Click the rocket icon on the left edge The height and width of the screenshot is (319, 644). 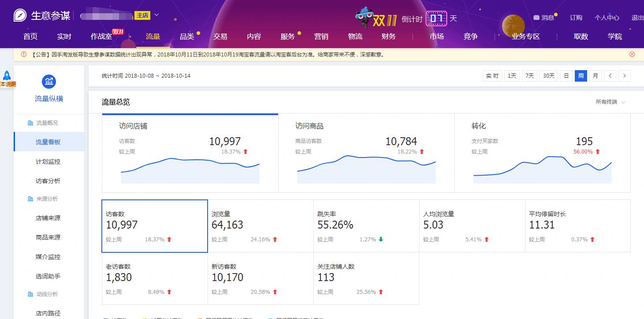click(7, 75)
